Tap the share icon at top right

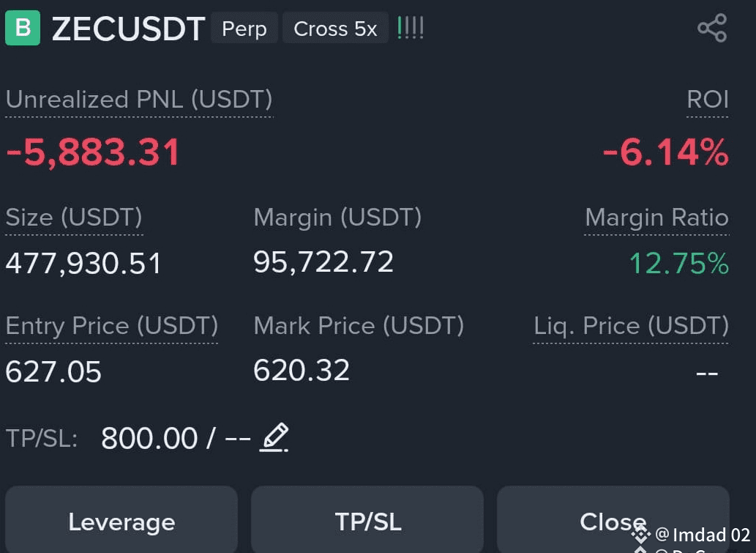712,28
